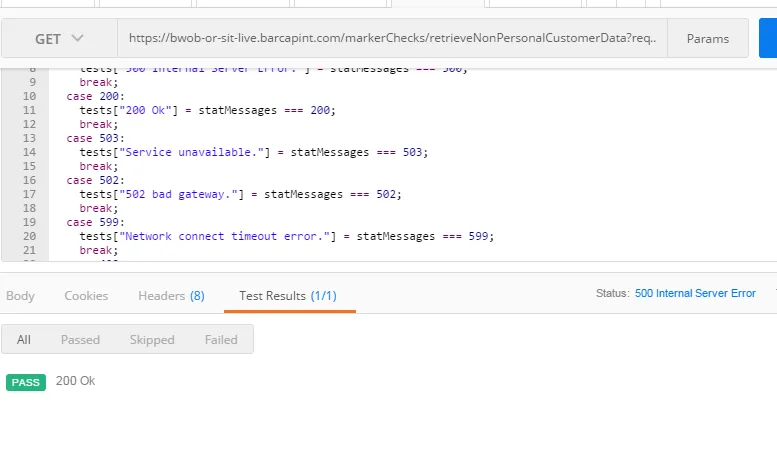Click the 'break;' statement on line 18
Screen dimensions: 777x449
coord(99,209)
